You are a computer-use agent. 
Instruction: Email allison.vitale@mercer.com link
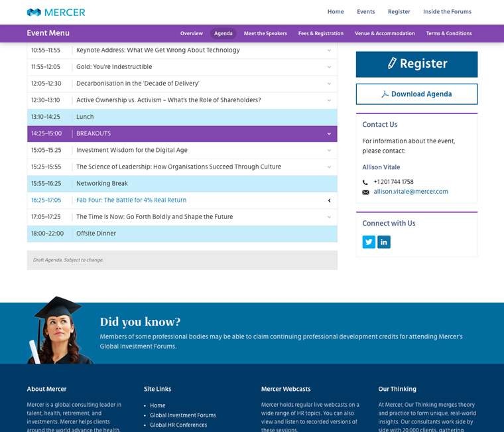(410, 191)
